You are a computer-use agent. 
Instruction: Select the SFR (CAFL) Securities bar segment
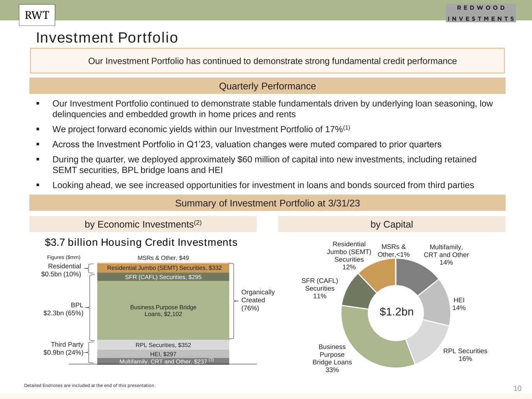click(163, 277)
